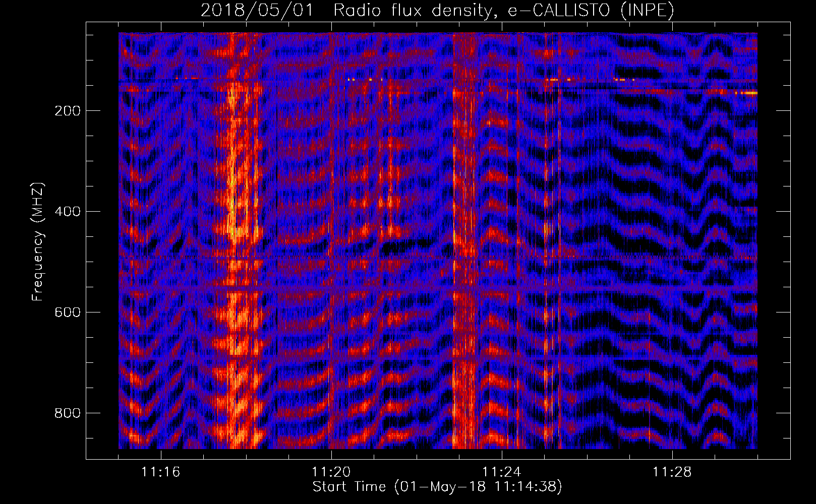This screenshot has width=816, height=504.
Task: Click the '600' frequency tick label
Action: point(68,312)
